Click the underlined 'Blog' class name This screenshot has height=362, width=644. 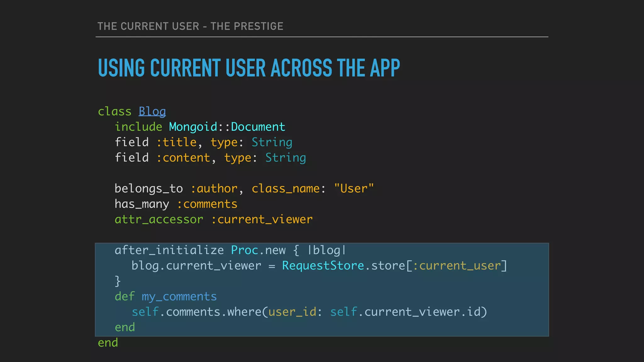point(152,112)
